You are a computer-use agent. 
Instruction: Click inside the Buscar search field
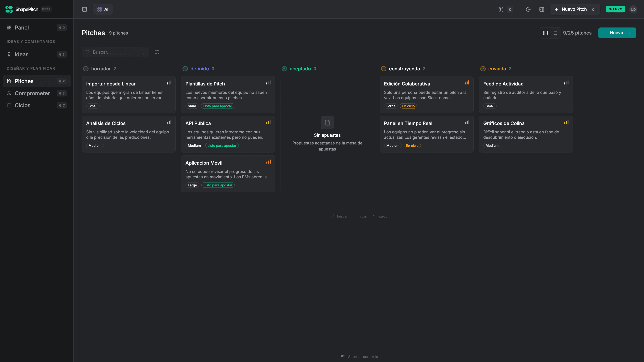[x=115, y=52]
